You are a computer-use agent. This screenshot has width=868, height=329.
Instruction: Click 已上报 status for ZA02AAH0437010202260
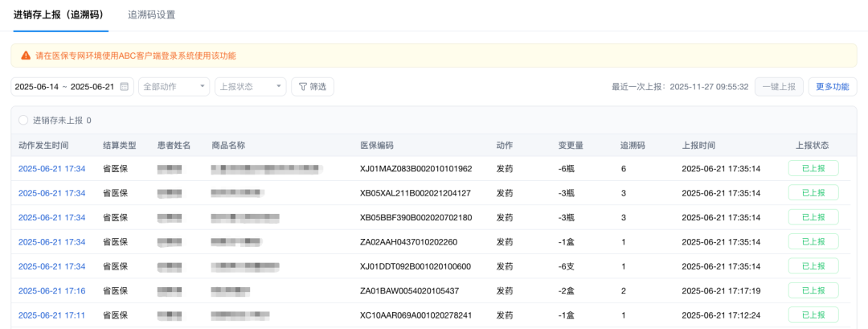point(813,241)
